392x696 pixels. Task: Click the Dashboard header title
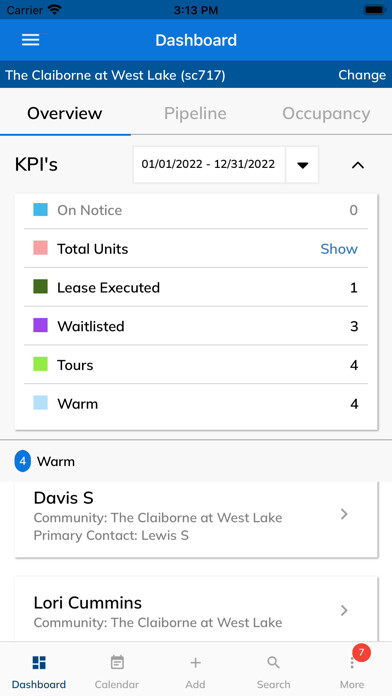[x=196, y=40]
